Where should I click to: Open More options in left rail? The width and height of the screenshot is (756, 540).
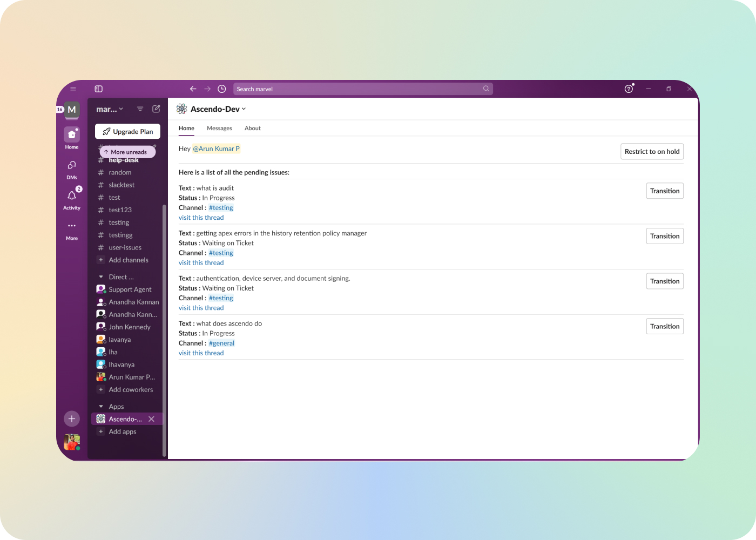coord(72,230)
